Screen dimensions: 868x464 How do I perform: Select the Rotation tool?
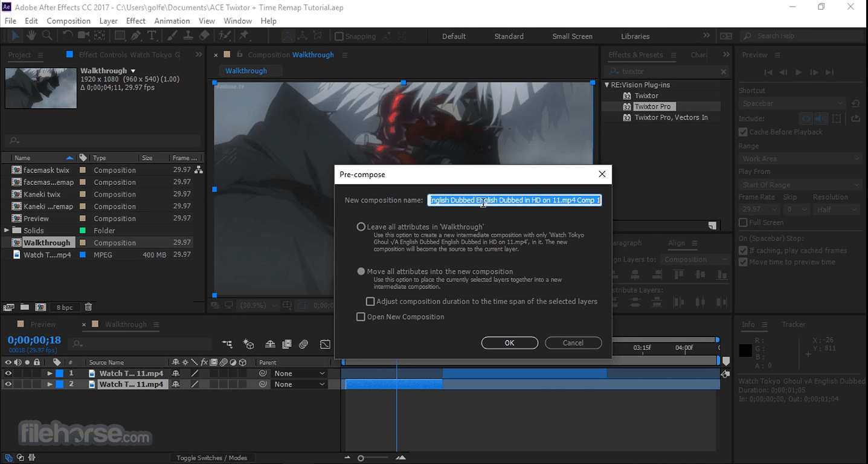[x=67, y=36]
